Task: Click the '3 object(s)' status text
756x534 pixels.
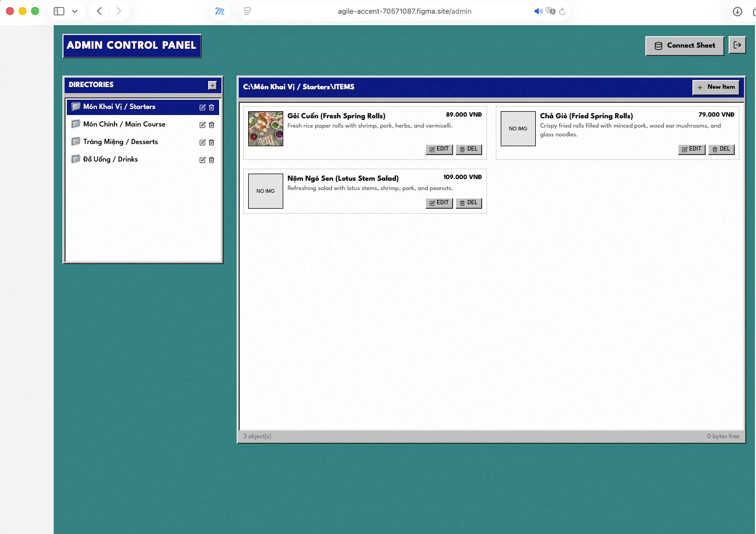Action: (x=257, y=436)
